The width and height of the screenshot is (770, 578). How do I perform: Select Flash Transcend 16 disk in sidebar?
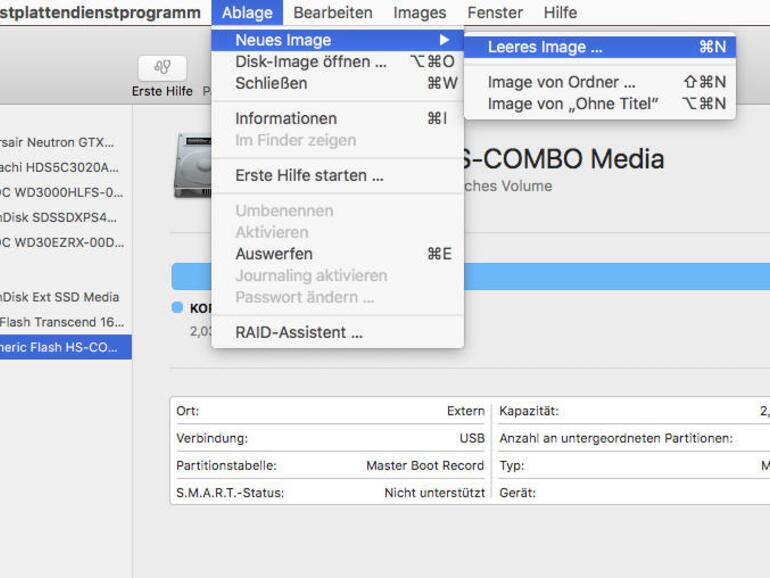66,322
